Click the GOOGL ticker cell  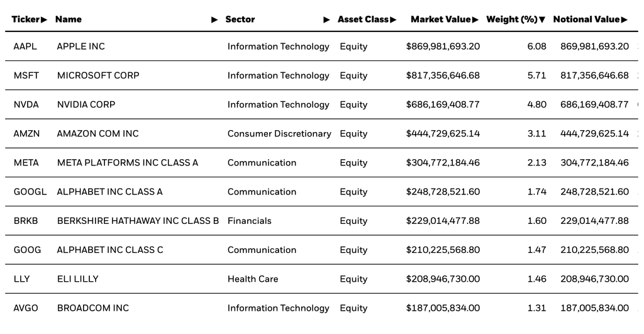pyautogui.click(x=30, y=192)
